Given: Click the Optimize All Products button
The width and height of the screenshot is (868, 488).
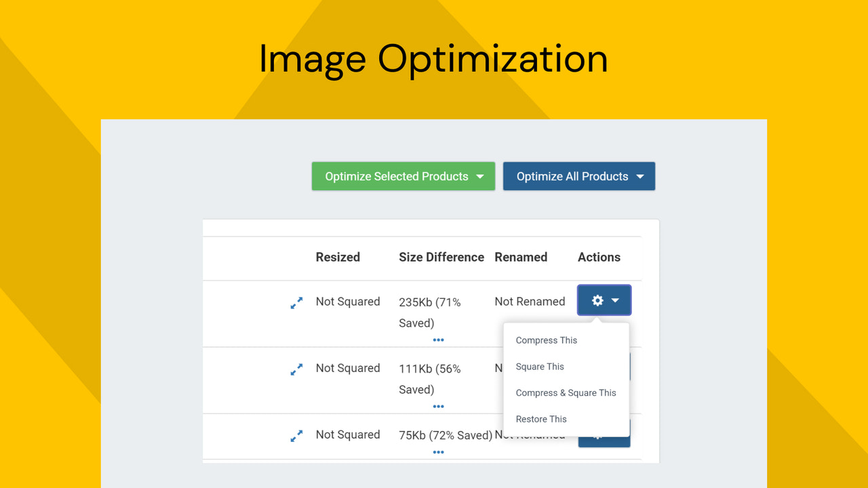Looking at the screenshot, I should pyautogui.click(x=572, y=176).
